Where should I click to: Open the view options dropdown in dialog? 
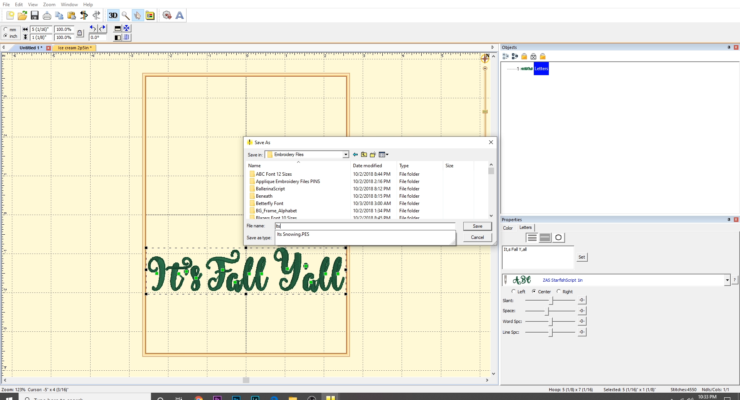383,155
